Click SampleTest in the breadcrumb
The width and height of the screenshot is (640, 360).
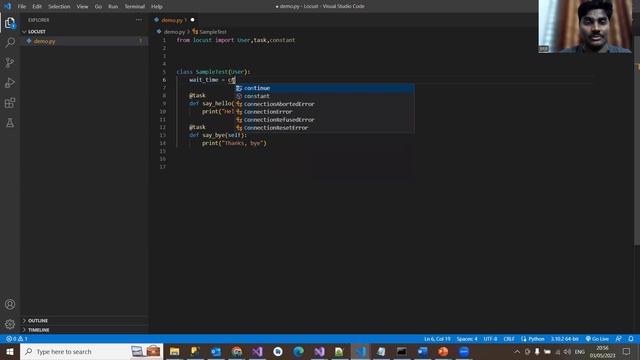(213, 32)
